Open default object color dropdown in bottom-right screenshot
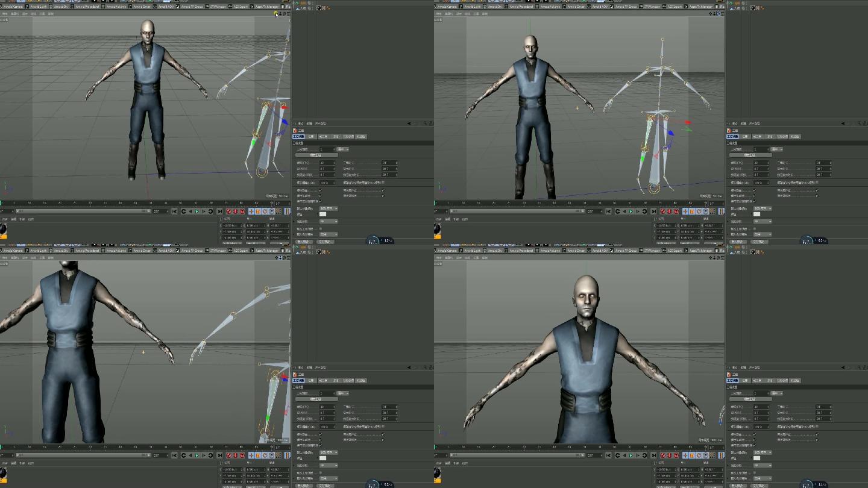The width and height of the screenshot is (868, 488). pos(763,452)
